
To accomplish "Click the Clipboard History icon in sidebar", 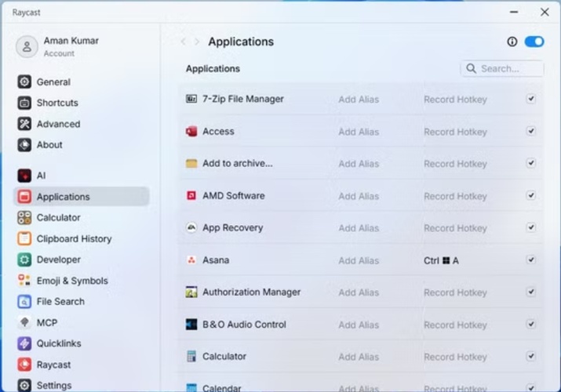I will (x=24, y=238).
